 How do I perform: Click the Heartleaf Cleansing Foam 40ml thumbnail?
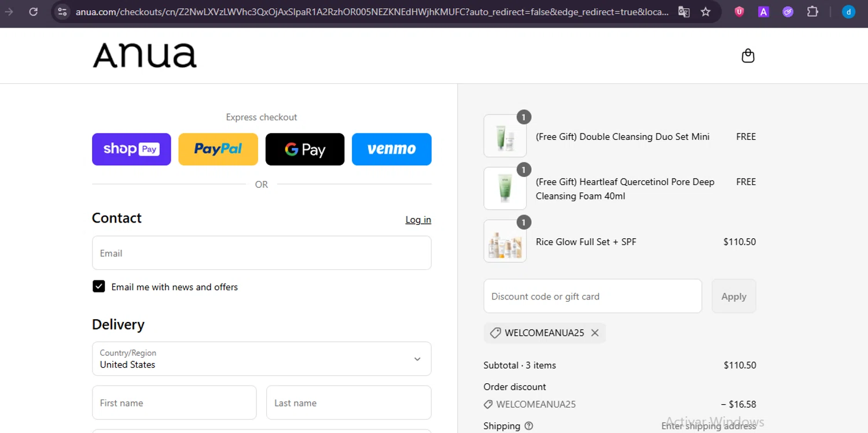point(505,188)
